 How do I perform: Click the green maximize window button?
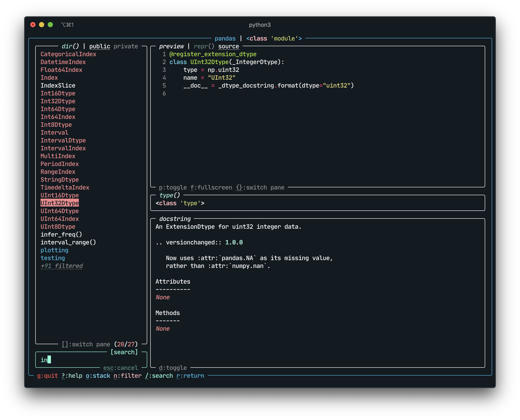pyautogui.click(x=50, y=25)
